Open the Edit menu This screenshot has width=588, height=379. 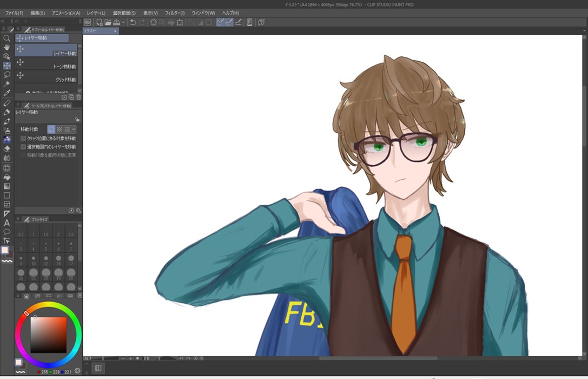coord(37,13)
